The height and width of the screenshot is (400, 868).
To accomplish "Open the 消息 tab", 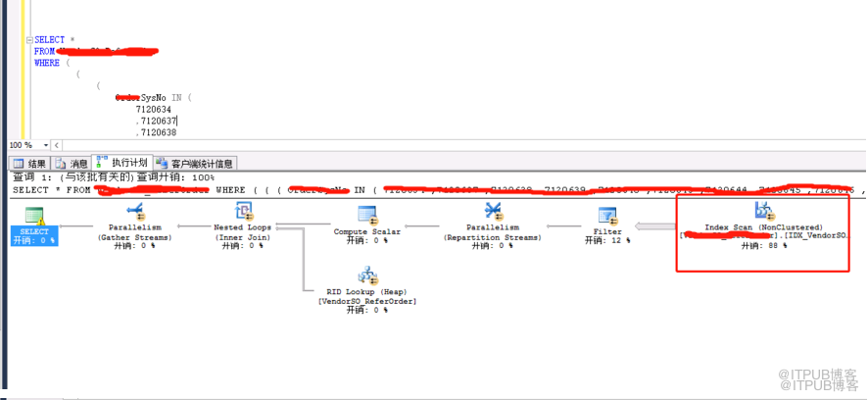I will click(72, 164).
